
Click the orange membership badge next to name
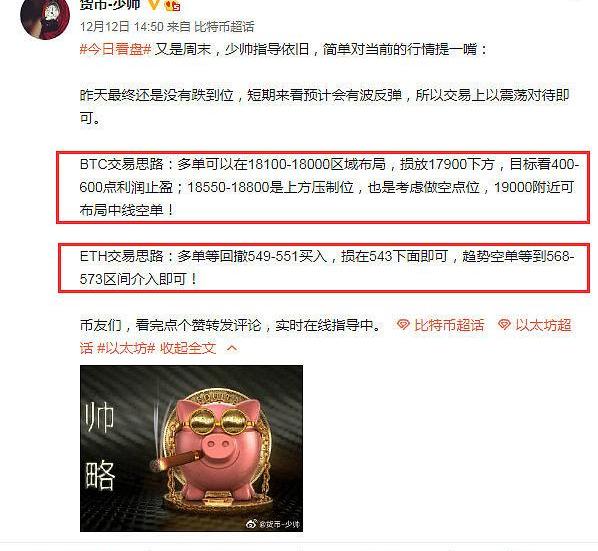point(172,5)
